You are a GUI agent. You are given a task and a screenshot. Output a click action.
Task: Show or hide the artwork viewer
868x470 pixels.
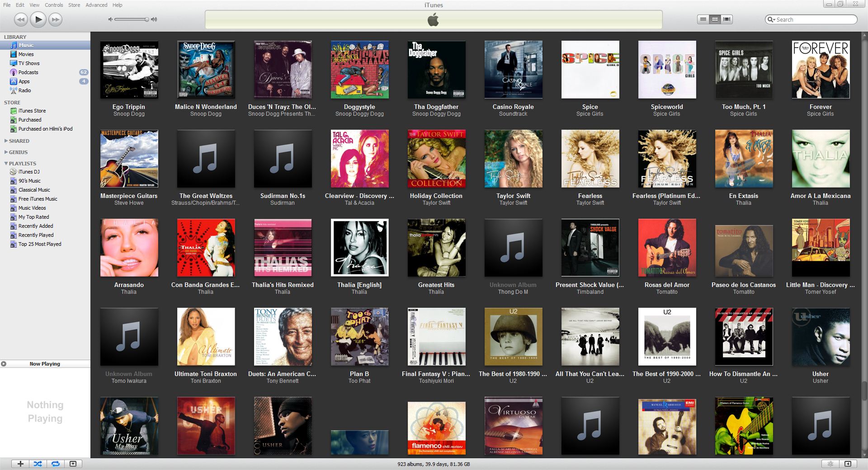[x=73, y=464]
